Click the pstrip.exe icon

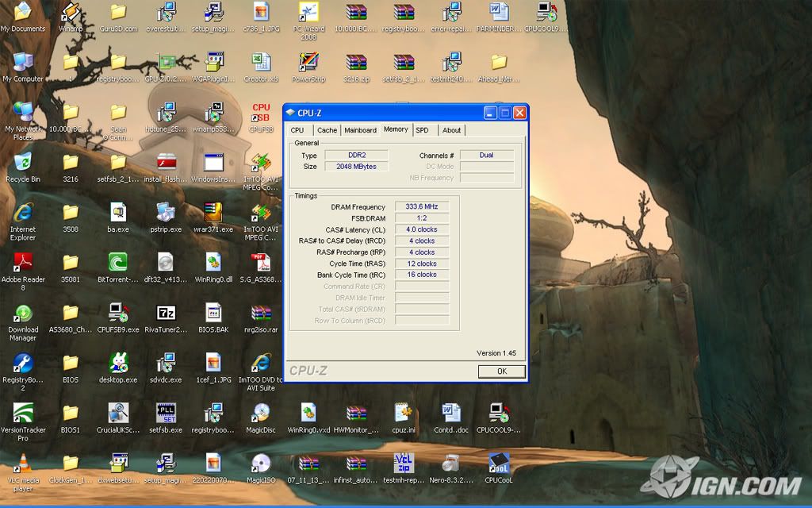point(166,213)
